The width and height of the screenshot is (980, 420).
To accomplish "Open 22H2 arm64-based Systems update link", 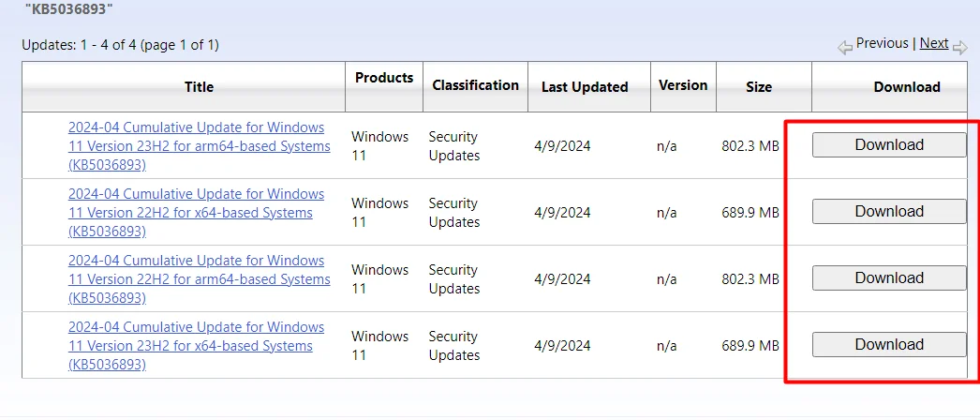I will (x=200, y=279).
